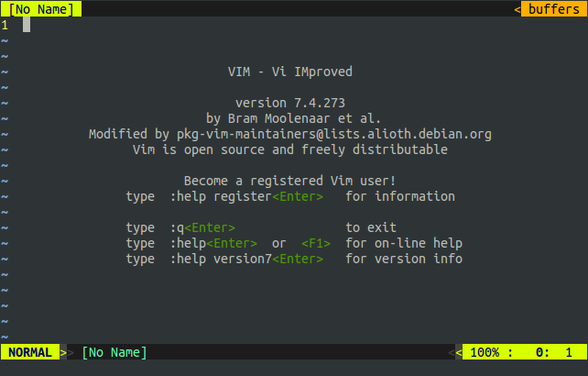Click the ':help<Enter>' command text
This screenshot has height=376, width=588.
(x=213, y=243)
